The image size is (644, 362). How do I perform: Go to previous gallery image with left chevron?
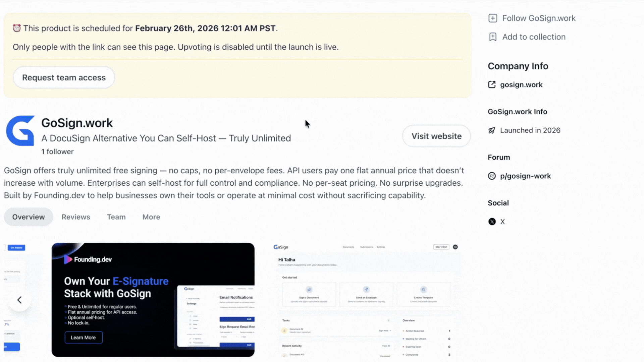(19, 300)
